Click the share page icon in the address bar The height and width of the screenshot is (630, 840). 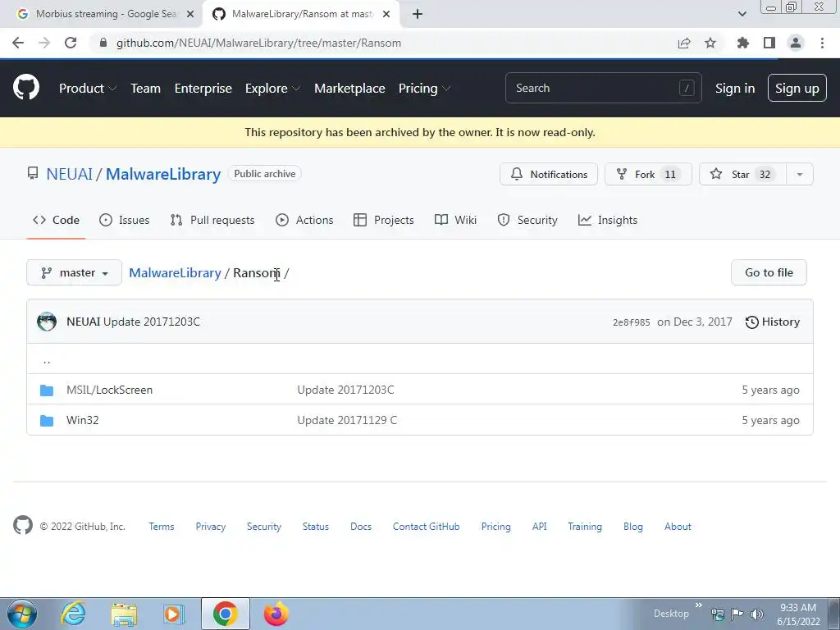point(684,43)
